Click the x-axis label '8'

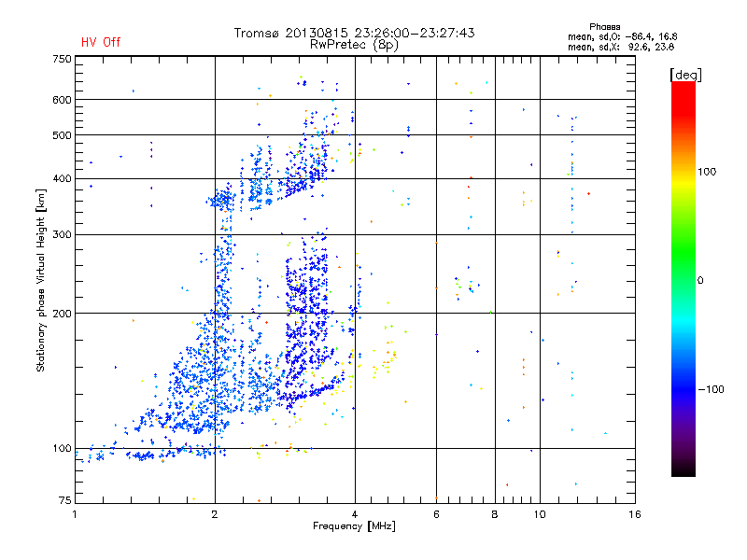click(x=495, y=514)
